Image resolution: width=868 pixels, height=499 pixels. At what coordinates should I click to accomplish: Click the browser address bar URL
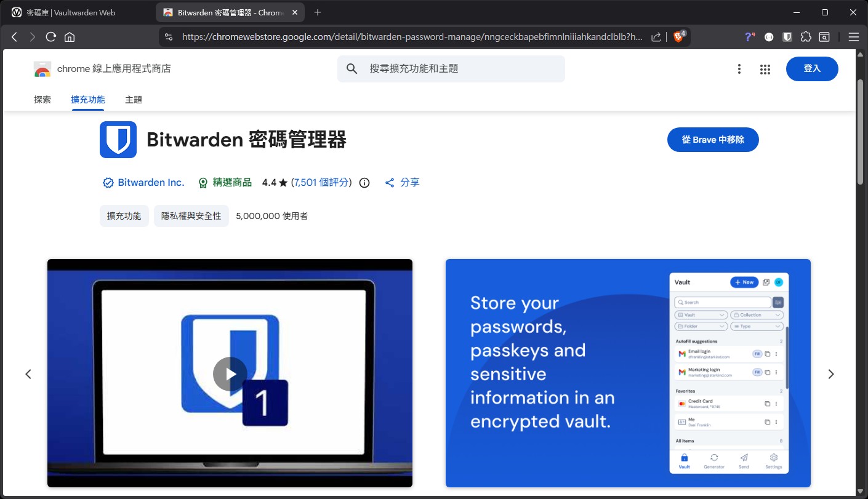[412, 37]
